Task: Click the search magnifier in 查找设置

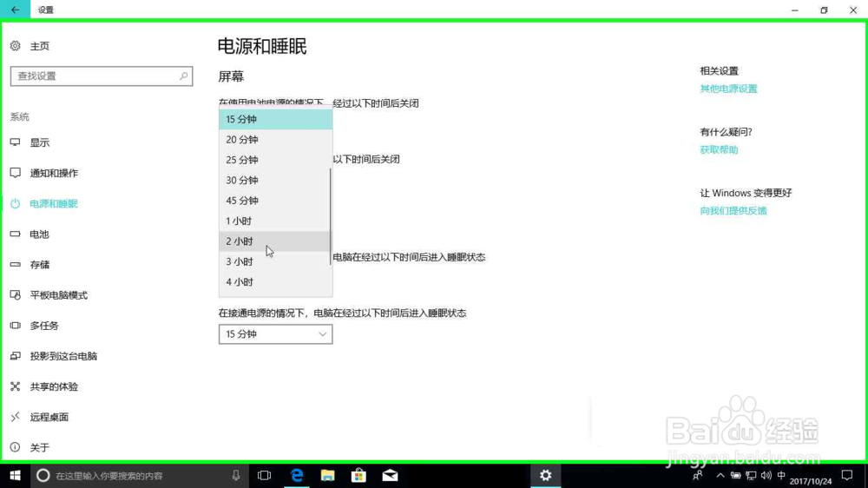Action: pos(183,76)
